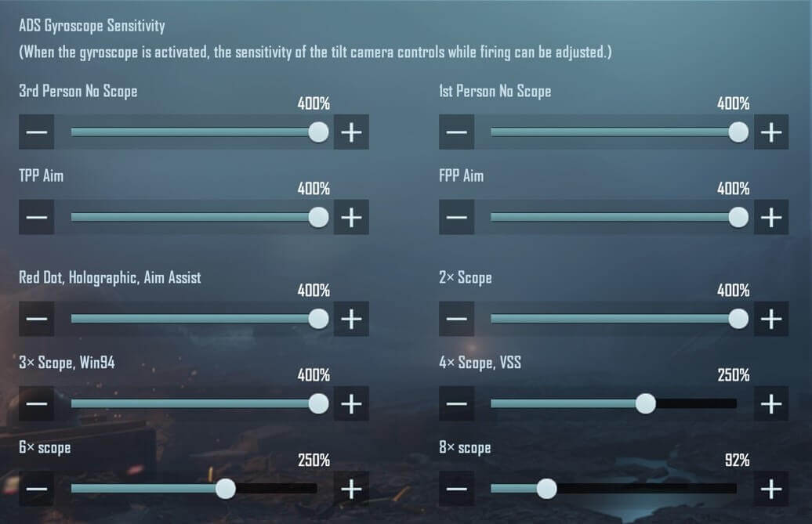Decrease the TPP Aim sensitivity
Screen dimensions: 812x524
coord(36,217)
